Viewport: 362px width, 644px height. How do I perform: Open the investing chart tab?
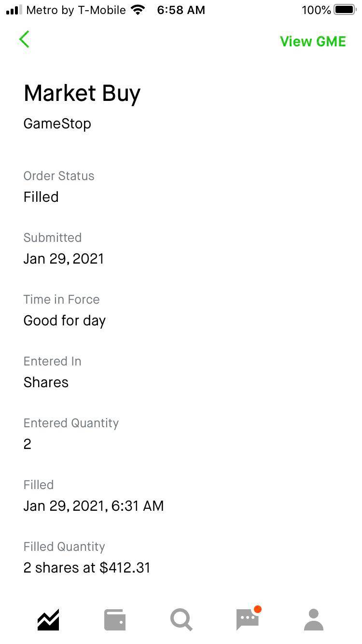48,620
